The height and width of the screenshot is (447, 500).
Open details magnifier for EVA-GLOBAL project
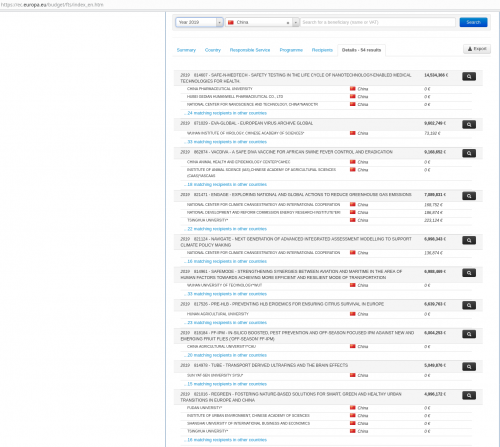[x=469, y=124]
